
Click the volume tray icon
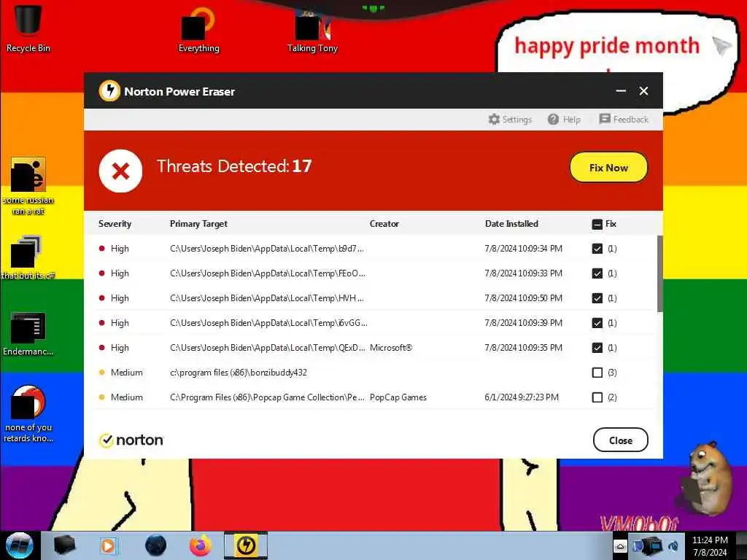click(673, 545)
